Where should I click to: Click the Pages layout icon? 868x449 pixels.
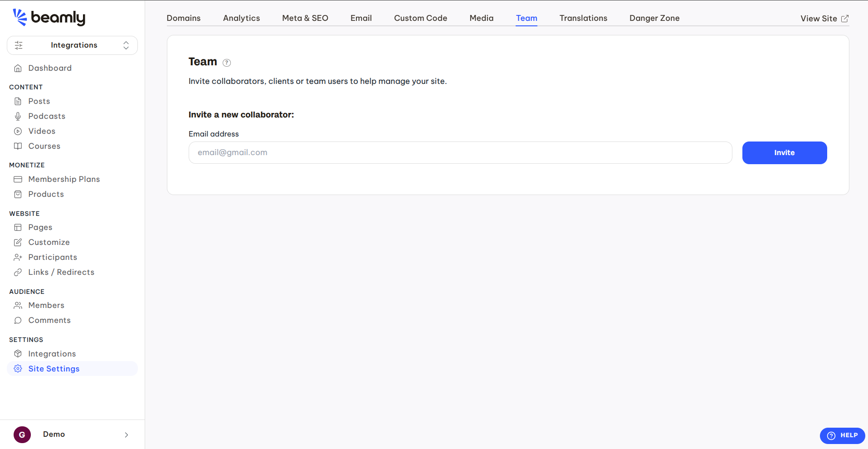click(x=18, y=227)
